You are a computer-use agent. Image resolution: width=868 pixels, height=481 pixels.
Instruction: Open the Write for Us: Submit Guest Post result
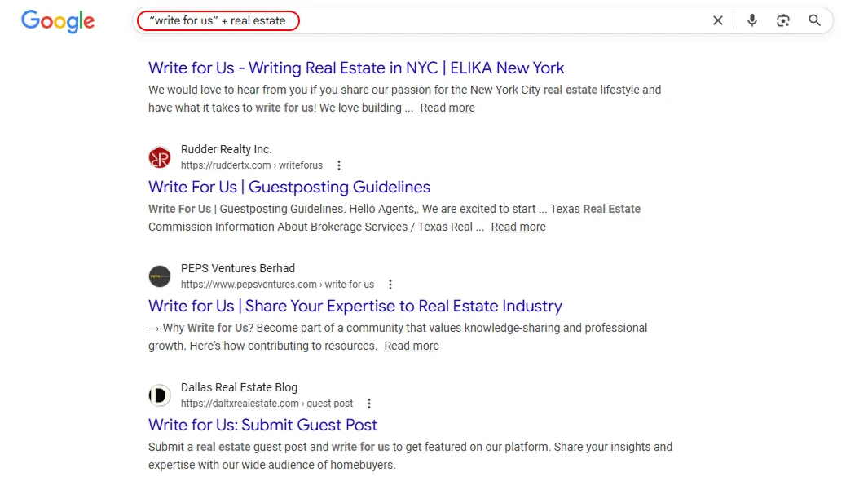pos(262,425)
